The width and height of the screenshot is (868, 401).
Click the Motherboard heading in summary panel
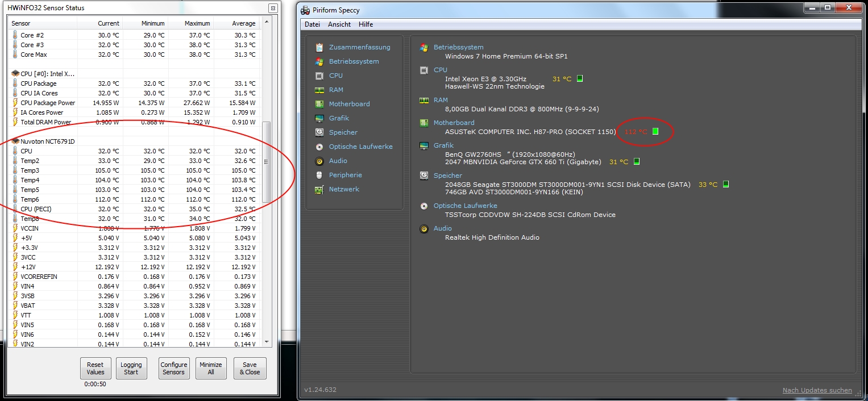pyautogui.click(x=454, y=123)
